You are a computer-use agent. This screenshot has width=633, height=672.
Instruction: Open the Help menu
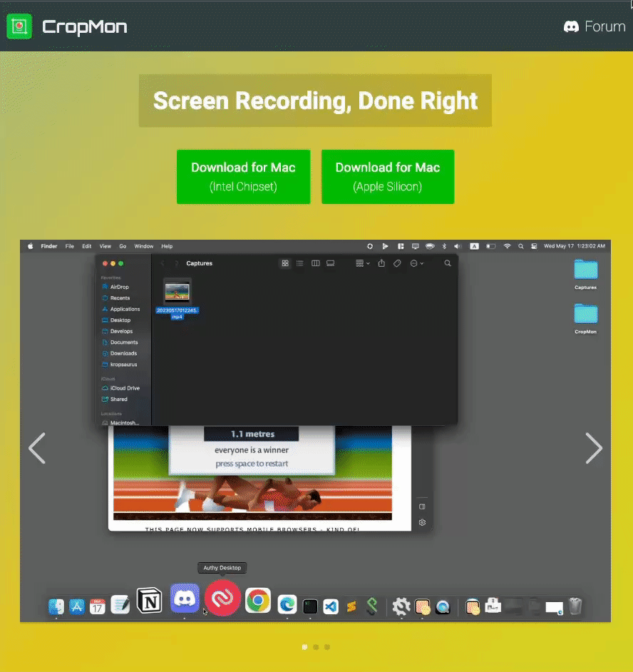point(167,246)
